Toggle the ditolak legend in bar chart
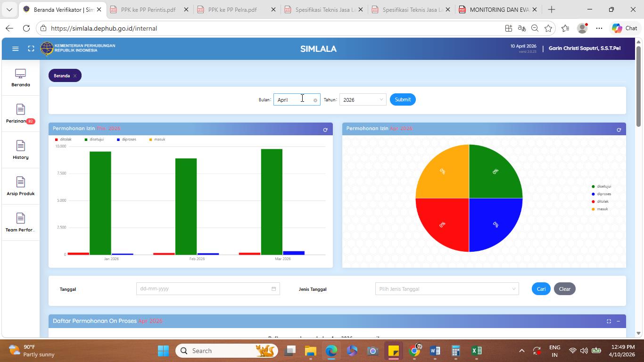Image resolution: width=644 pixels, height=362 pixels. pyautogui.click(x=63, y=140)
